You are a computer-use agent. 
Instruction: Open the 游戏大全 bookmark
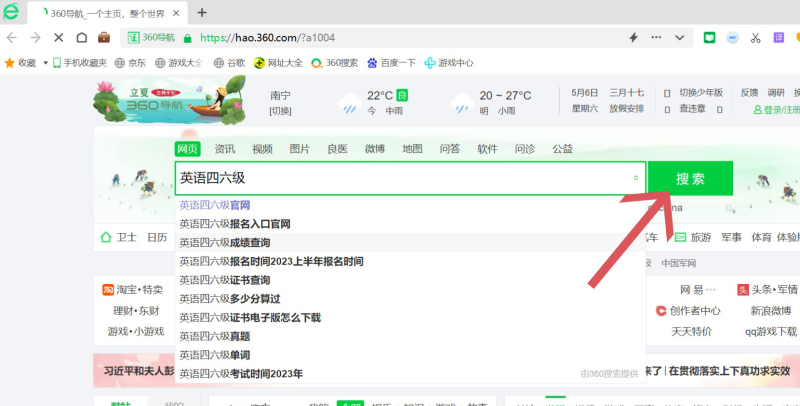coord(179,63)
